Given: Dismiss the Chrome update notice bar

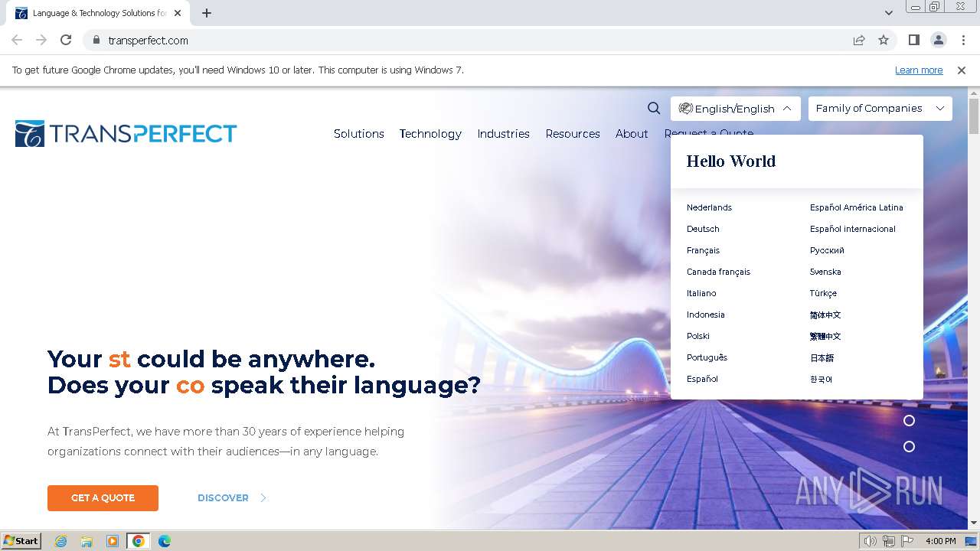Looking at the screenshot, I should coord(962,70).
